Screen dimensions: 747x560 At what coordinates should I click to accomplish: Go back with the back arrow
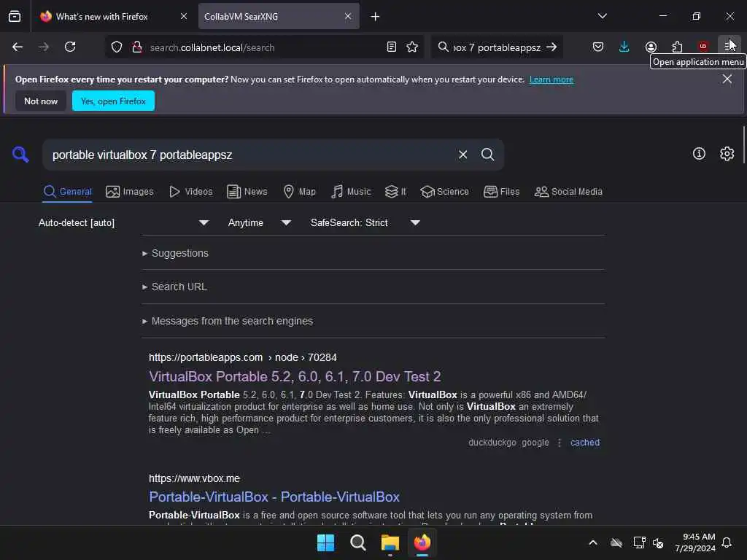click(x=18, y=47)
